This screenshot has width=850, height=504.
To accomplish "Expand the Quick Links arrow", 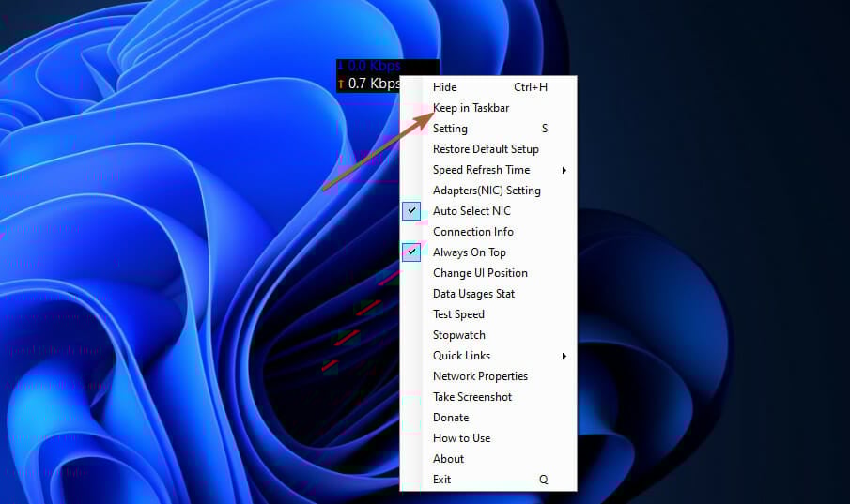I will 564,356.
